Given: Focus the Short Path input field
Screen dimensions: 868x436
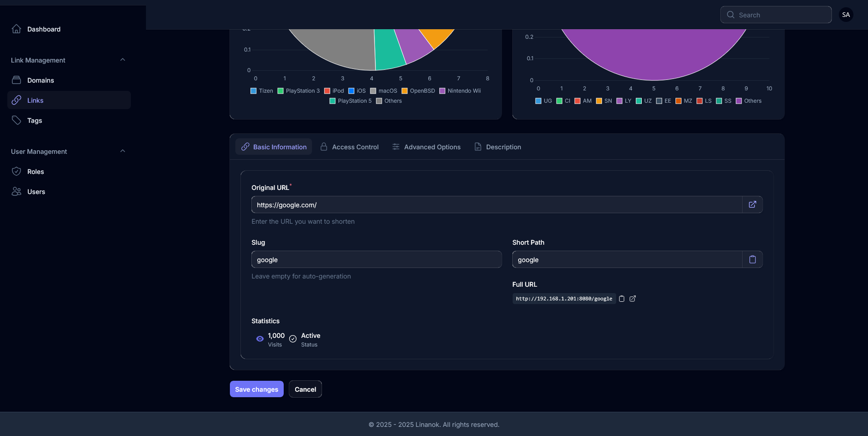Looking at the screenshot, I should pyautogui.click(x=627, y=259).
